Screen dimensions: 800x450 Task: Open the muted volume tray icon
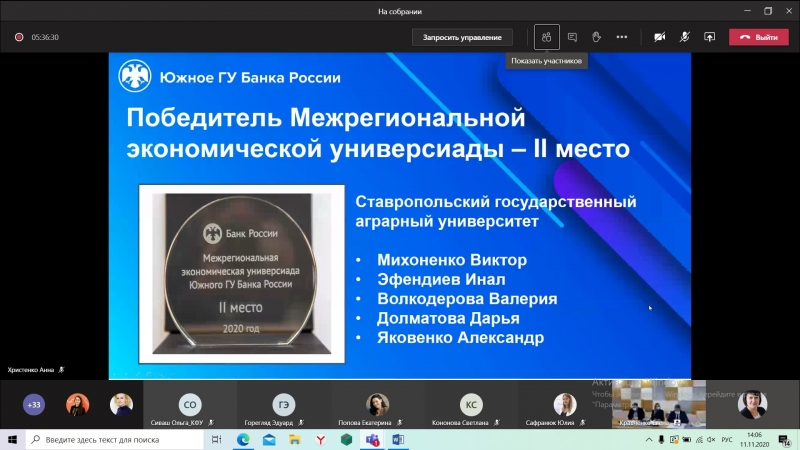click(711, 439)
